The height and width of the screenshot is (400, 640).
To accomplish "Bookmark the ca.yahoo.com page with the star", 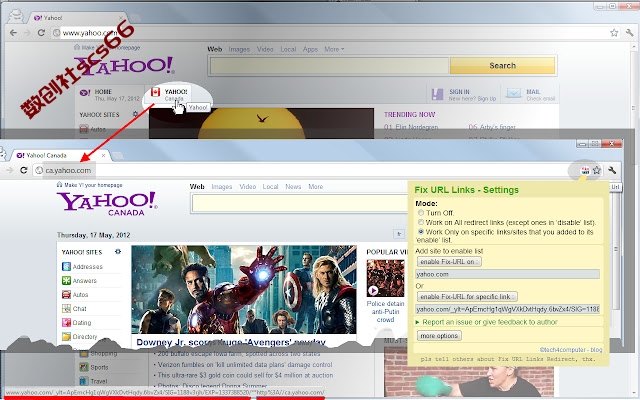I will tap(597, 170).
